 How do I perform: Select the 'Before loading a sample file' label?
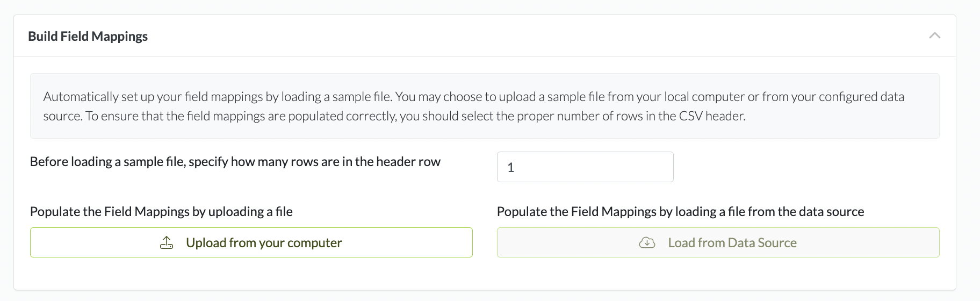235,162
